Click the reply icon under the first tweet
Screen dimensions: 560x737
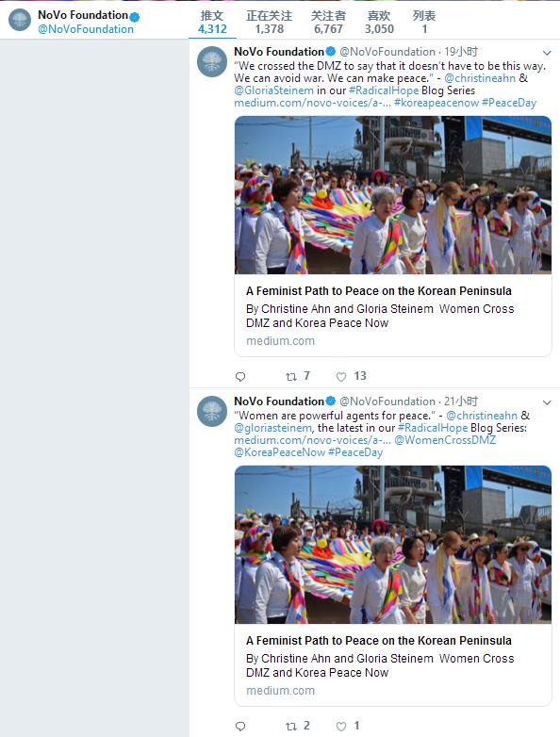(x=240, y=376)
